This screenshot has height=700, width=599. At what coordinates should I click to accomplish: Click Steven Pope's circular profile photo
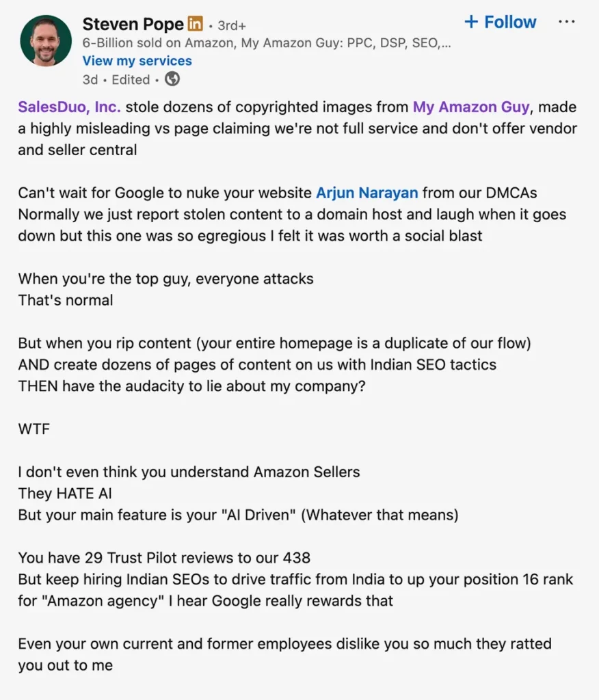[45, 41]
